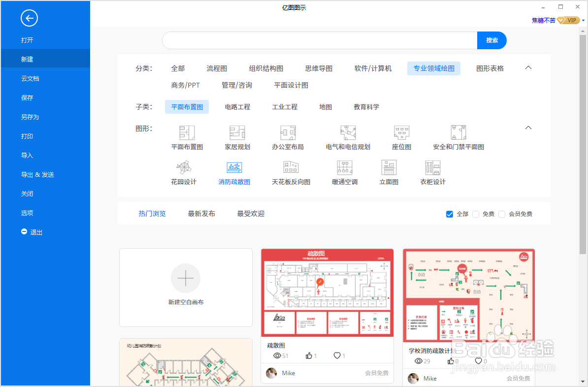Collapse the 分类 category section chevron

pyautogui.click(x=528, y=68)
